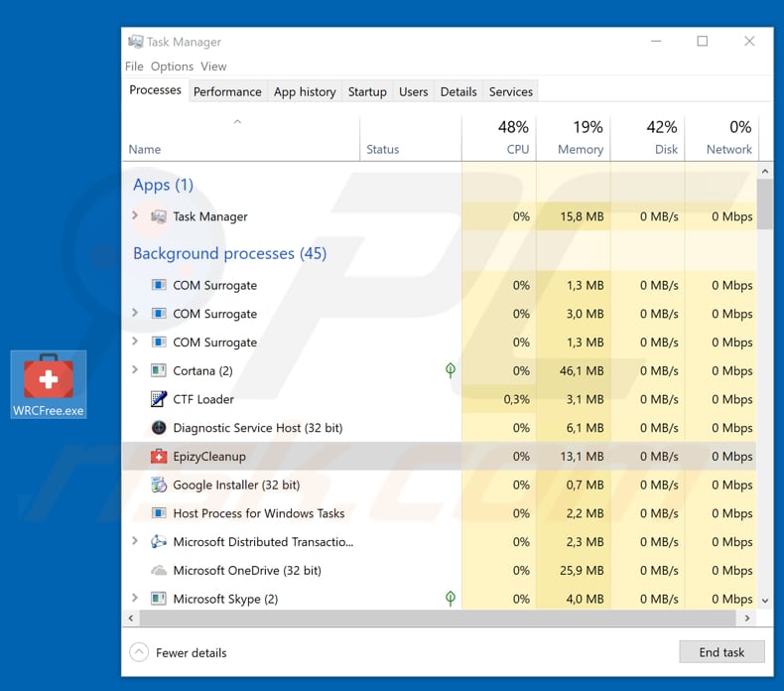Click Microsoft Skype's green leaf status icon
The height and width of the screenshot is (691, 784).
click(451, 599)
